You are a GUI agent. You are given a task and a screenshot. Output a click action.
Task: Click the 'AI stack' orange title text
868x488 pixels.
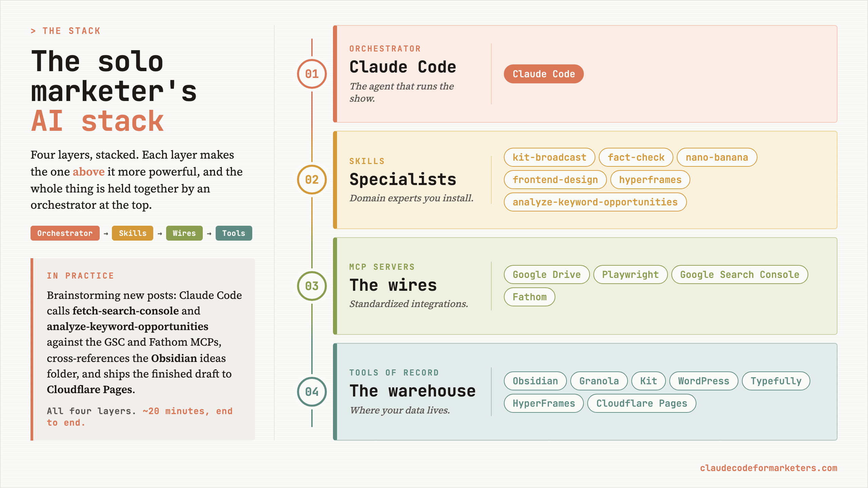[x=98, y=121]
